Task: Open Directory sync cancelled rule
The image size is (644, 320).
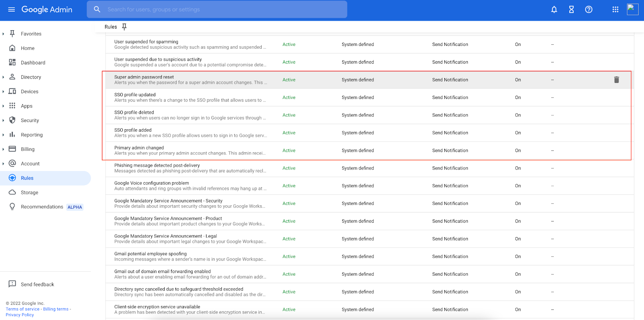Action: [370, 292]
